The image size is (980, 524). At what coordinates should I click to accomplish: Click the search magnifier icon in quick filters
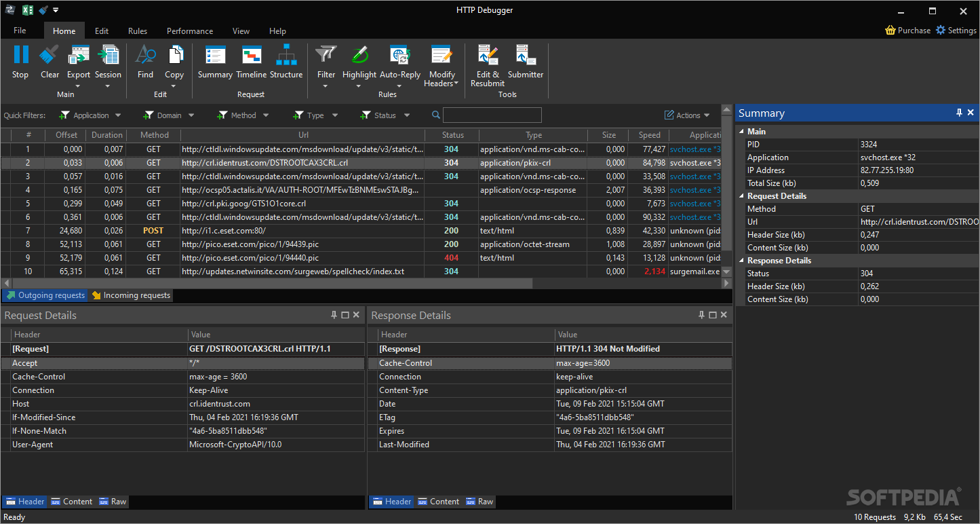[x=436, y=115]
